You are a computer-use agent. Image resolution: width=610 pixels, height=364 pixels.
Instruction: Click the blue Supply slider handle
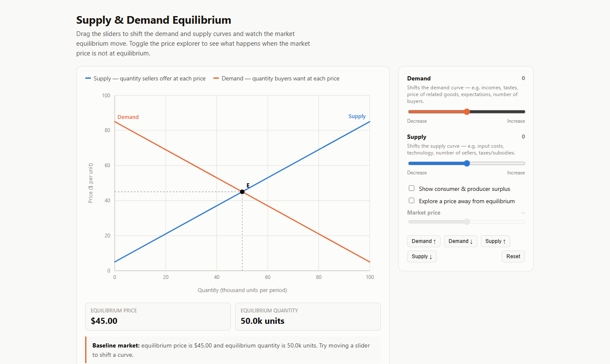(x=467, y=163)
